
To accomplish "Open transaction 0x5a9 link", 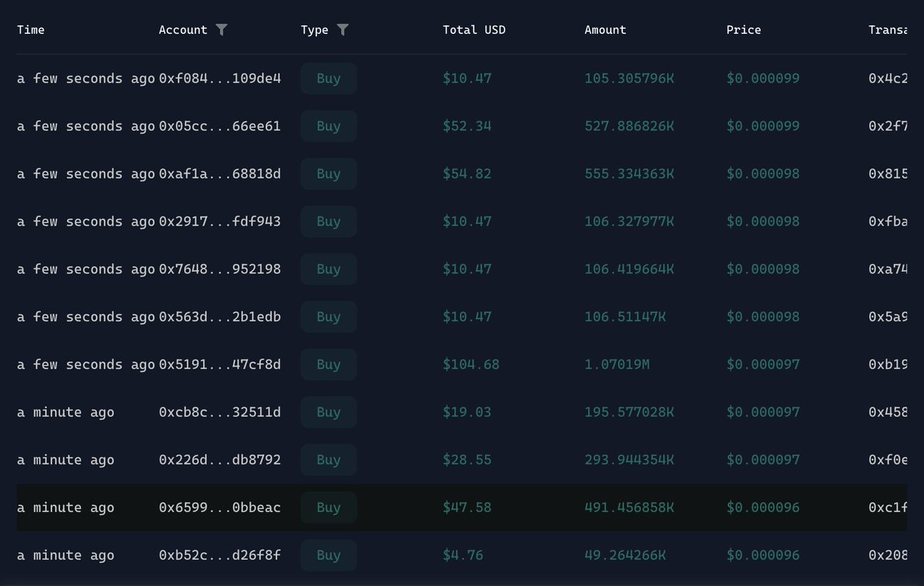I will (888, 317).
